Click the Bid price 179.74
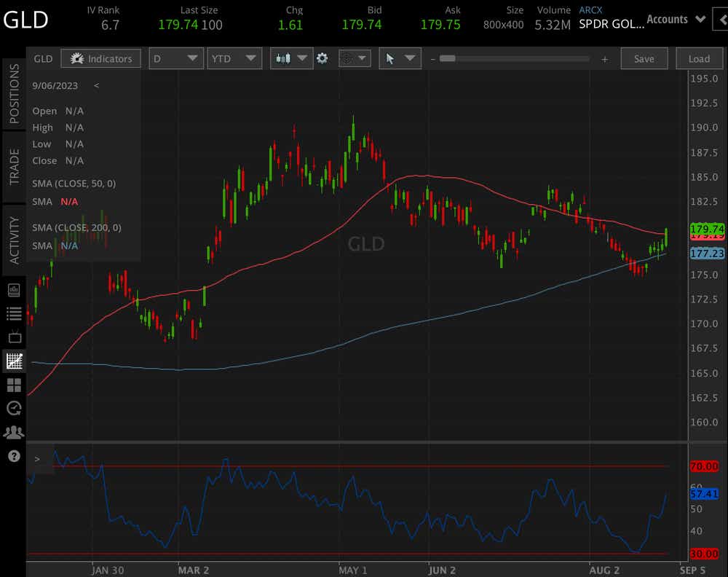Screen dimensions: 728x577 point(362,25)
